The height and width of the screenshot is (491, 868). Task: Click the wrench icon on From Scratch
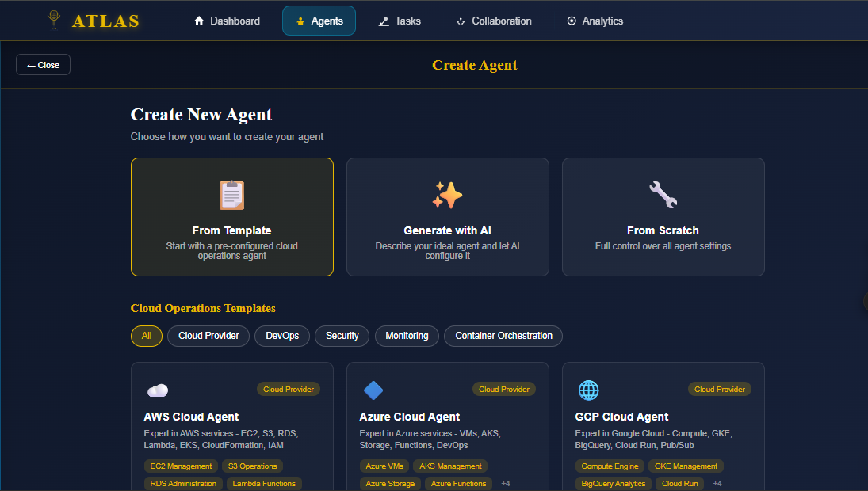coord(663,195)
